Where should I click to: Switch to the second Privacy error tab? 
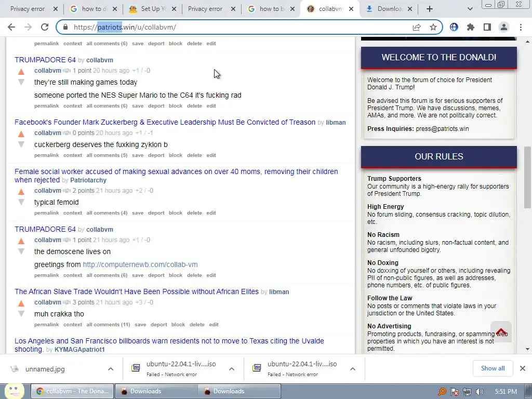(205, 9)
